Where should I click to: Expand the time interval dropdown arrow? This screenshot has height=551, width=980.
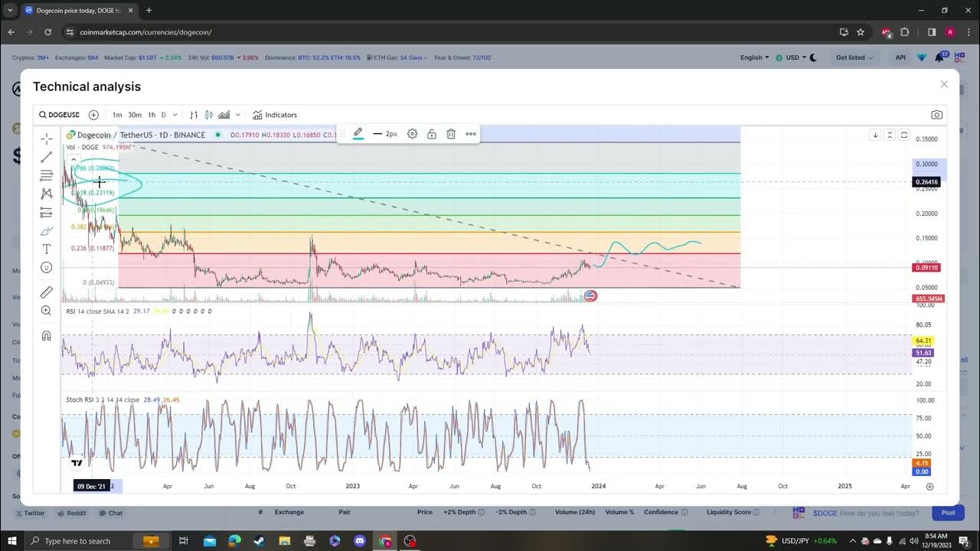click(x=175, y=115)
